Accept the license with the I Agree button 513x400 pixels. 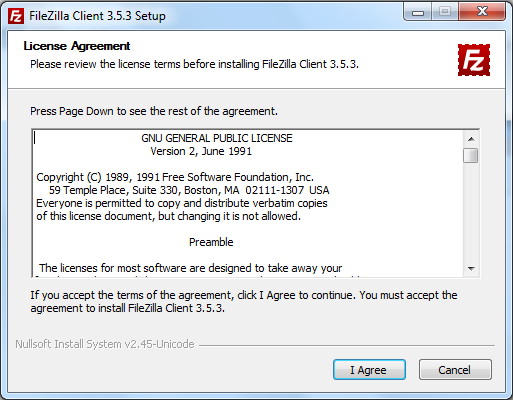click(x=369, y=370)
